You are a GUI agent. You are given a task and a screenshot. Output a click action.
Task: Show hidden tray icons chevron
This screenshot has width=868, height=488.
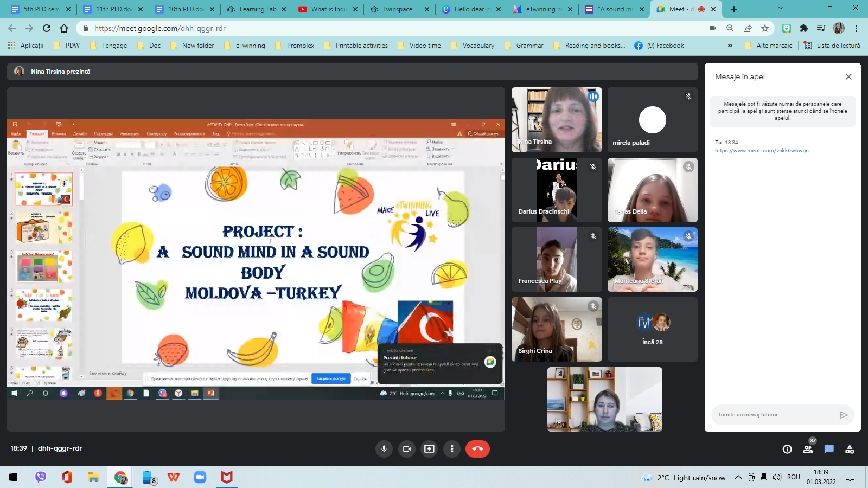coord(738,477)
